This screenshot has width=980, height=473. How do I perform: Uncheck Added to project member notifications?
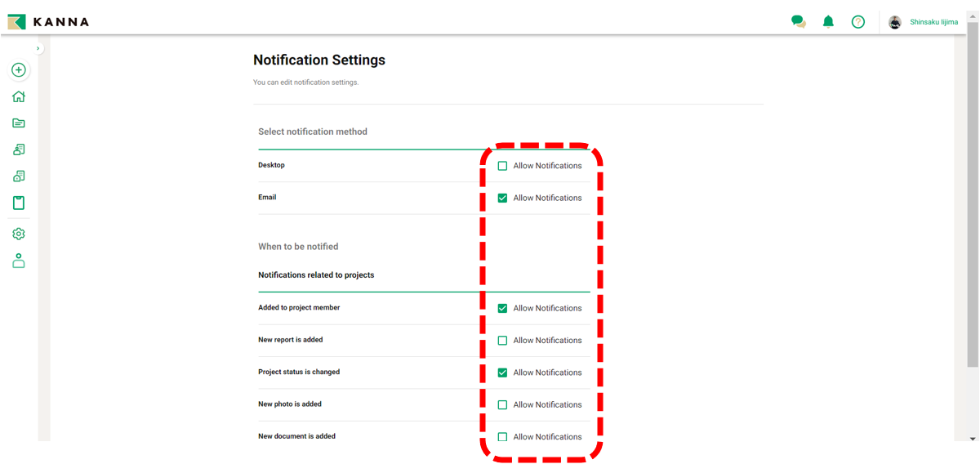[x=502, y=308]
